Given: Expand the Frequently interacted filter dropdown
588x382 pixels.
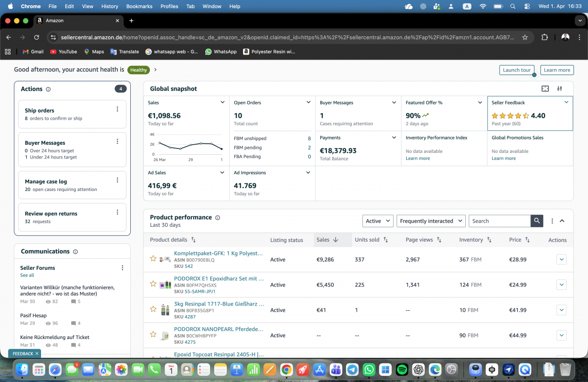Looking at the screenshot, I should point(431,221).
